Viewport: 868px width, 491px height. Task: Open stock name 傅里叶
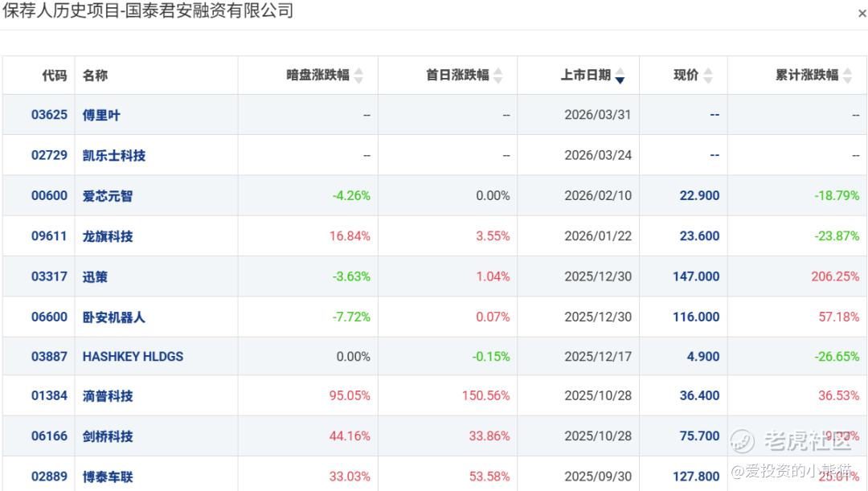point(101,115)
